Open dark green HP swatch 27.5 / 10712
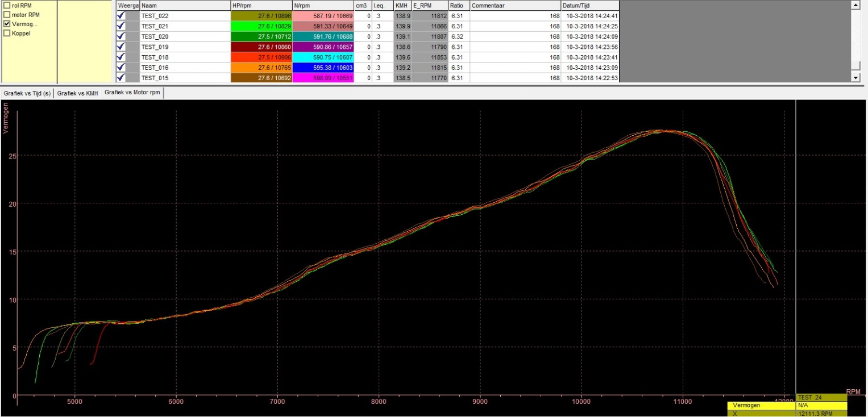 [261, 36]
